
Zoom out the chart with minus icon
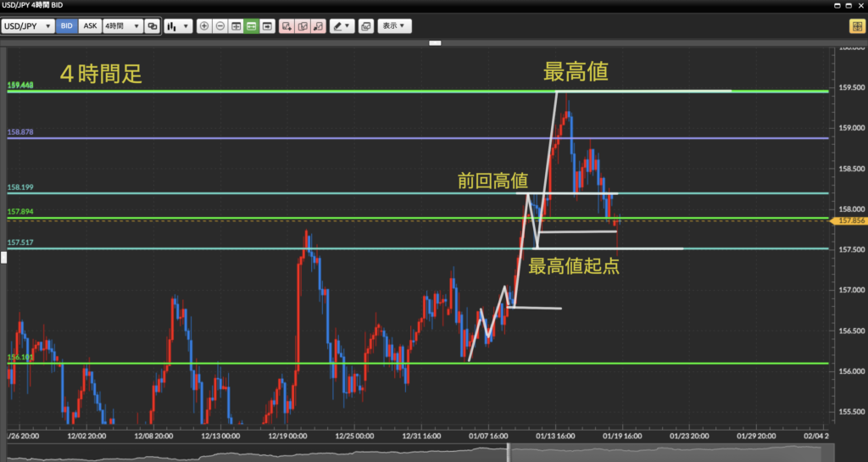pyautogui.click(x=220, y=26)
